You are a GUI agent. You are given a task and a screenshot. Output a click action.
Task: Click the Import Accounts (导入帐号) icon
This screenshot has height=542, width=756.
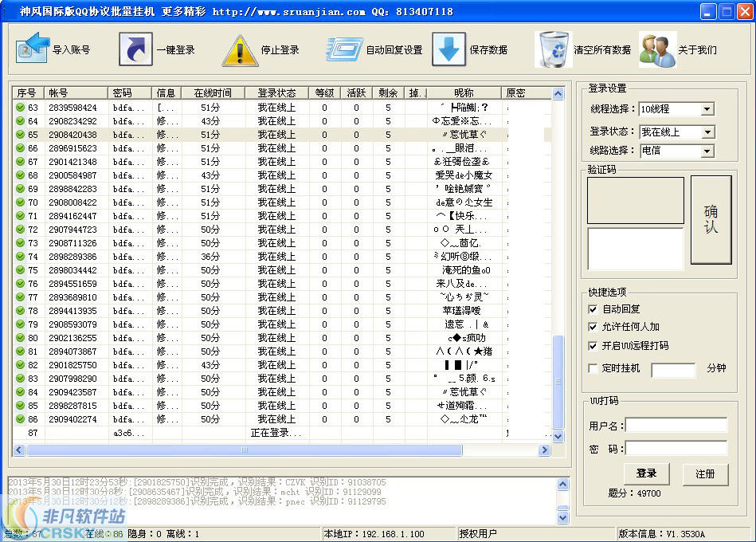(32, 48)
